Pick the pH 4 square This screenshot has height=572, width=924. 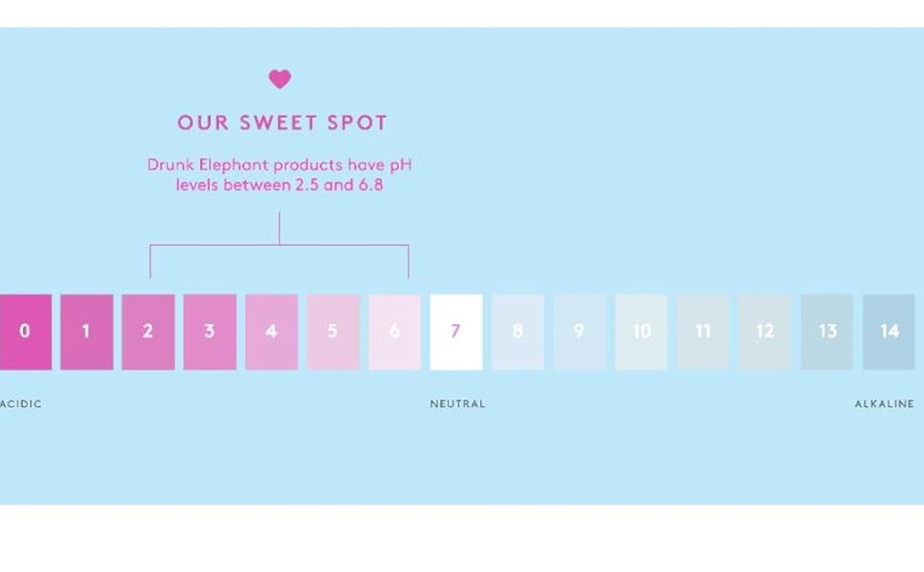click(271, 332)
